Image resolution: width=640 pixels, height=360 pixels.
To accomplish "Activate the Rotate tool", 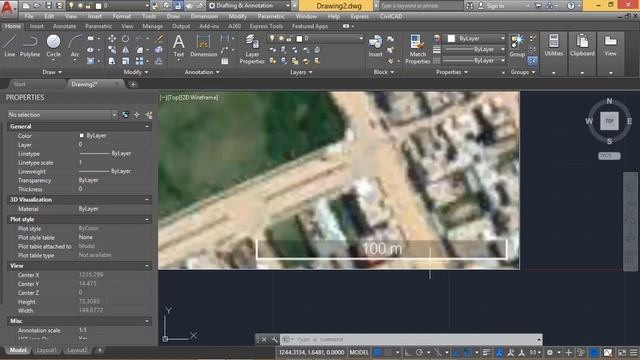I will (x=125, y=39).
